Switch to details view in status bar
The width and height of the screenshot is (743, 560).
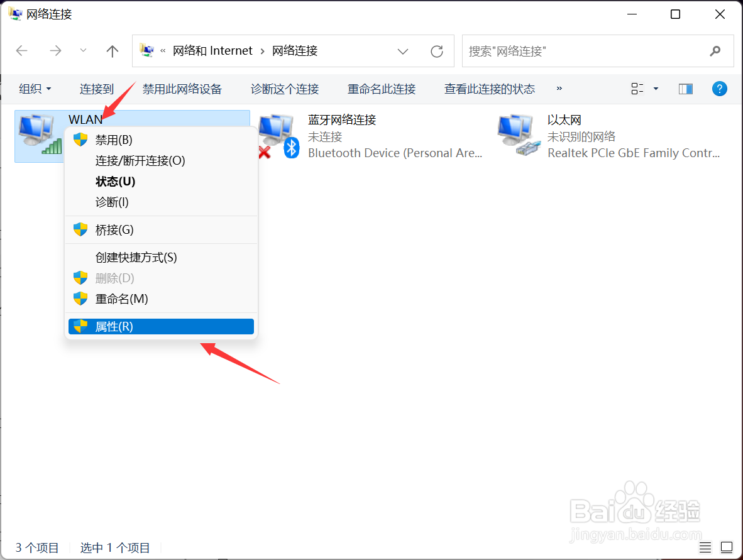pyautogui.click(x=705, y=547)
